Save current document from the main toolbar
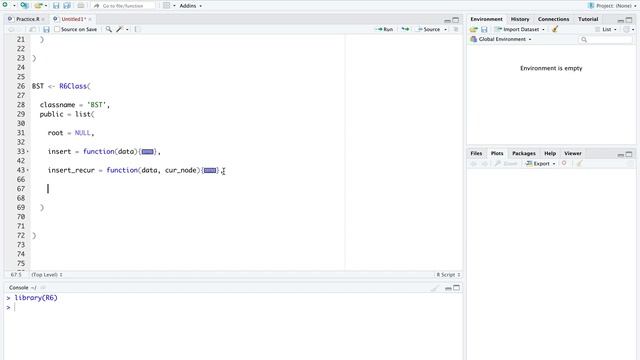 tap(56, 6)
